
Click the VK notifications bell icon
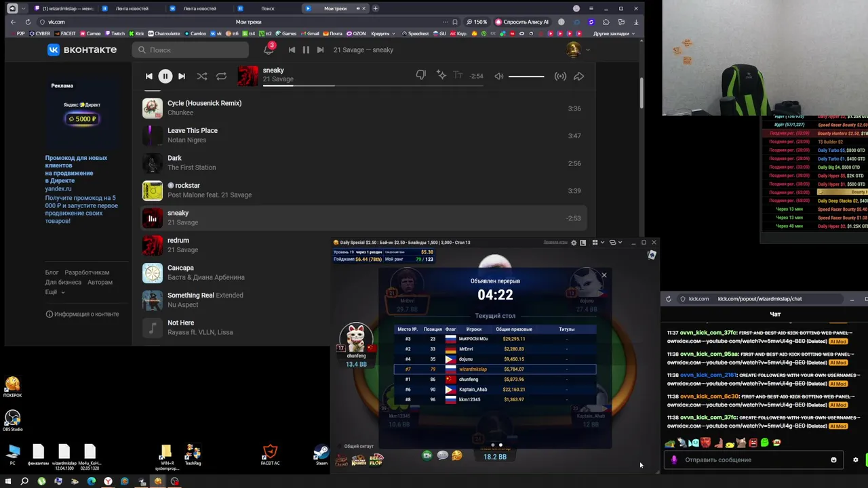tap(269, 49)
